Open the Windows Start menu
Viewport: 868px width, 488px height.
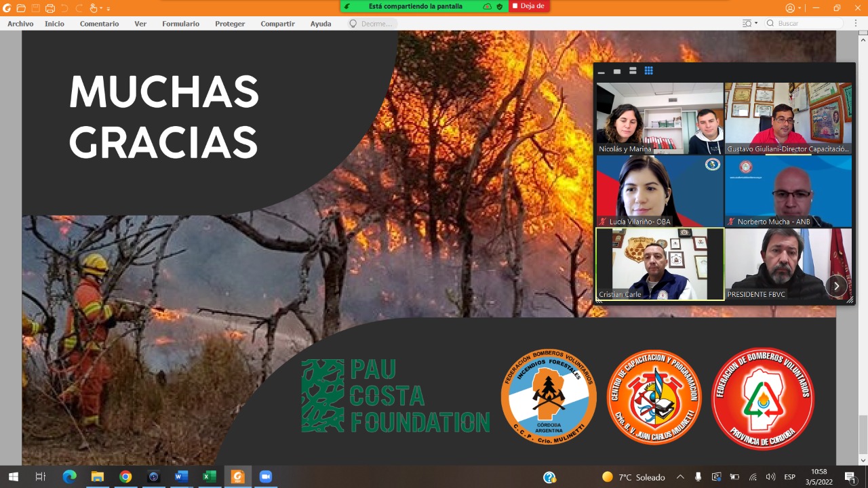point(13,477)
